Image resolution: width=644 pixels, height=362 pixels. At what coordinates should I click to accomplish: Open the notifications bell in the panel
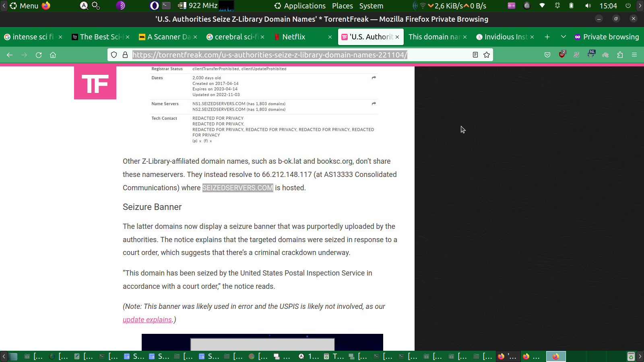click(x=557, y=6)
